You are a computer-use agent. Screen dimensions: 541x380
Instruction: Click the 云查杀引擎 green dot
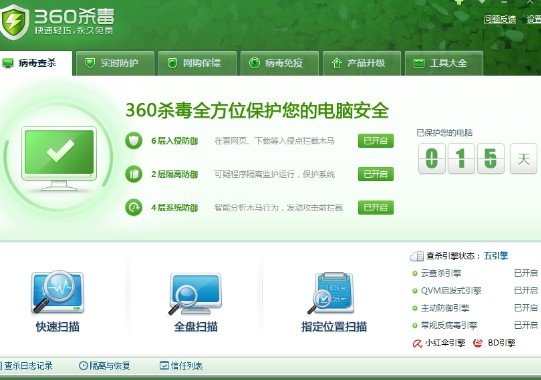[415, 274]
